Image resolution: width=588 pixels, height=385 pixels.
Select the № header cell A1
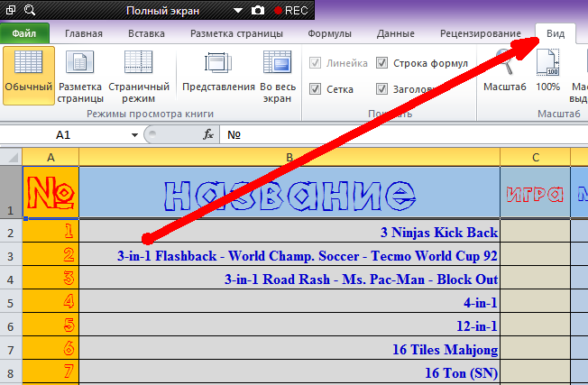[51, 192]
